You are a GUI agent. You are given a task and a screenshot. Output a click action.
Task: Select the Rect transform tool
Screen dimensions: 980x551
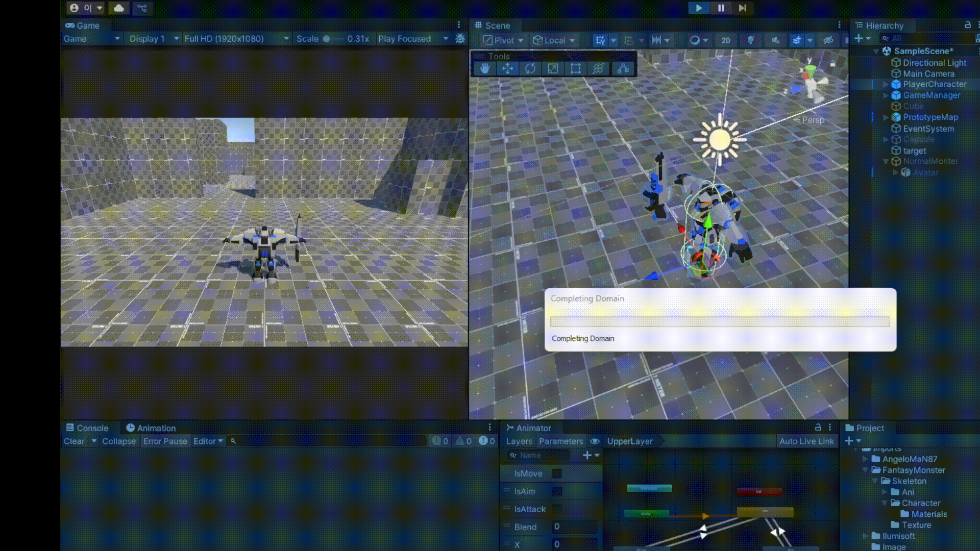(575, 68)
